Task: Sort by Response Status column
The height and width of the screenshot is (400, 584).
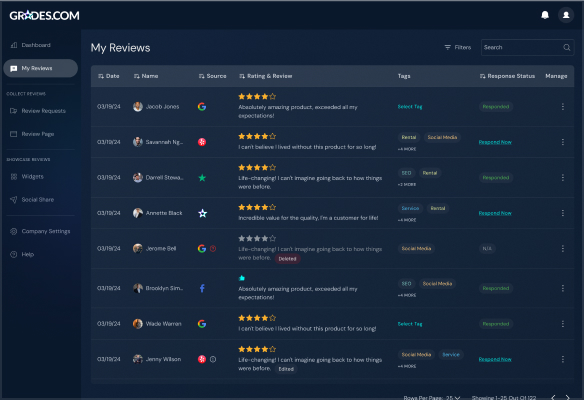Action: (x=507, y=76)
